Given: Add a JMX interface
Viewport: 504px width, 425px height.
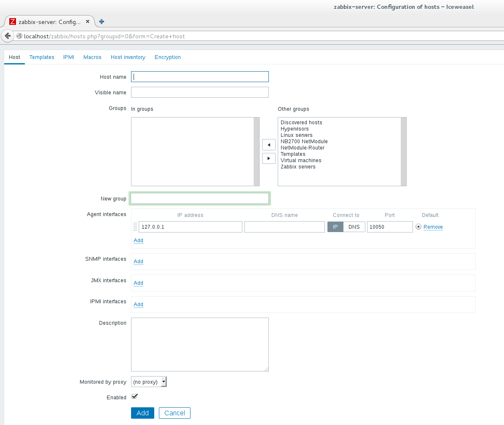Looking at the screenshot, I should click(139, 283).
